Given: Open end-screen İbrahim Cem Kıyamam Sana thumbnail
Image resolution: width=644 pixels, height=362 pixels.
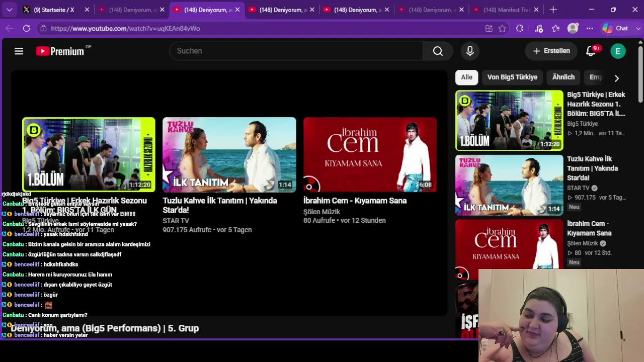Looking at the screenshot, I should 370,154.
